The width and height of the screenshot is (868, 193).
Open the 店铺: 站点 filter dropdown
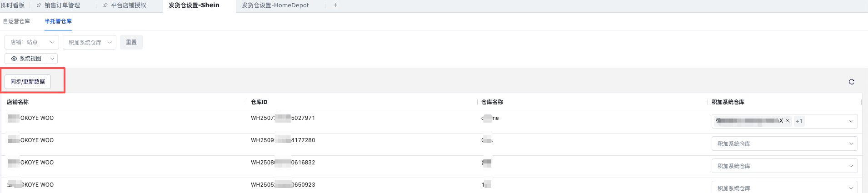pos(32,42)
